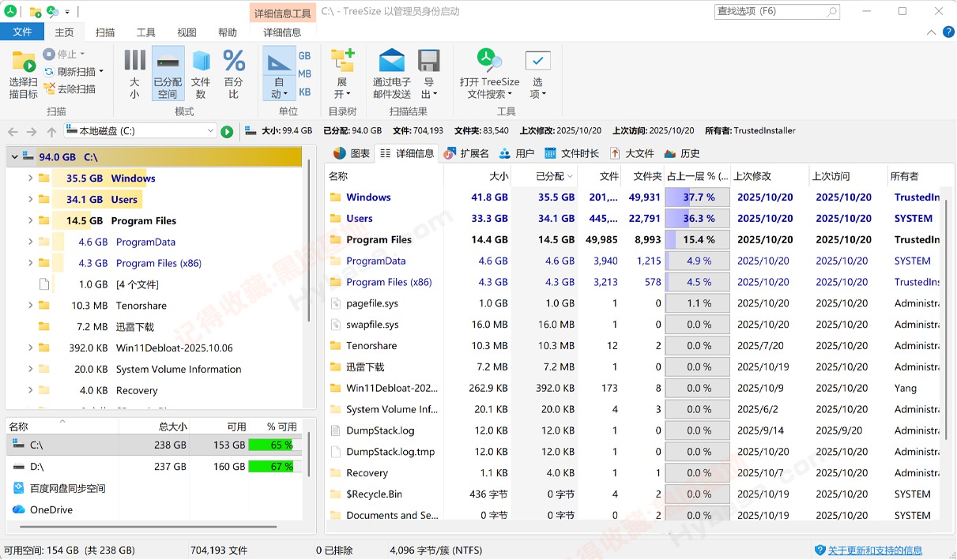Toggle size display to 大小 mode
This screenshot has width=957, height=560.
(x=134, y=73)
